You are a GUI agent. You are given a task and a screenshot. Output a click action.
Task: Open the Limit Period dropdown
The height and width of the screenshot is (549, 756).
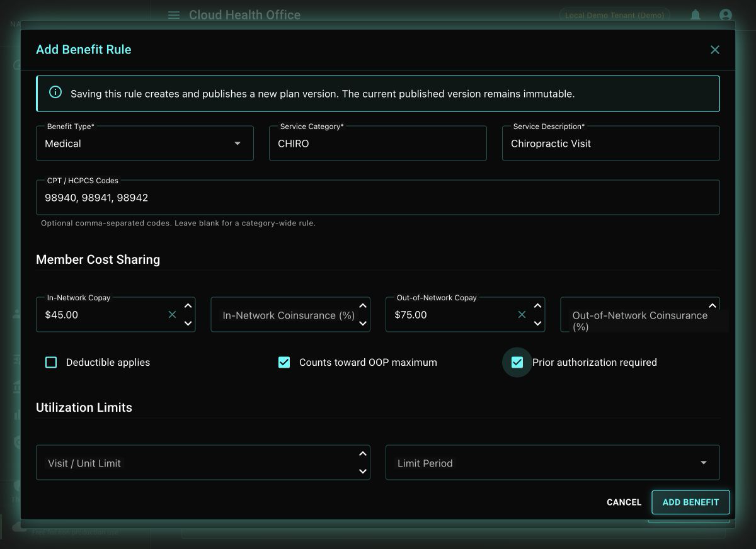point(553,463)
